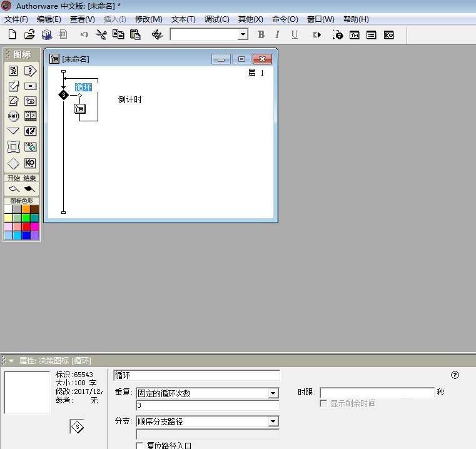Check the 复位路径入口 checkbox
476x449 pixels.
139,446
